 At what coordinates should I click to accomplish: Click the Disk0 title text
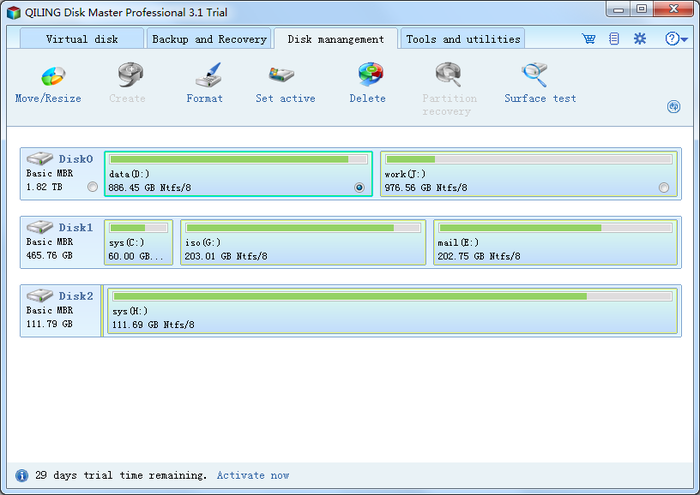76,159
